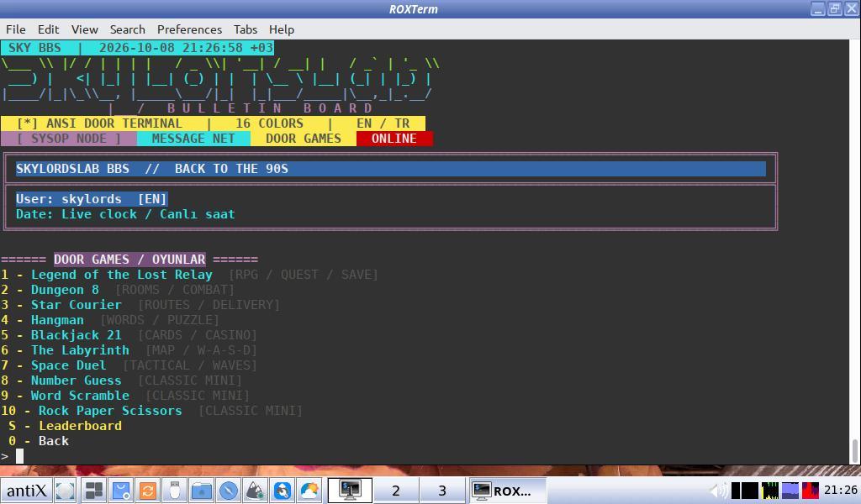This screenshot has width=861, height=504.
Task: Click the mountain picture icon in taskbar
Action: point(256,491)
